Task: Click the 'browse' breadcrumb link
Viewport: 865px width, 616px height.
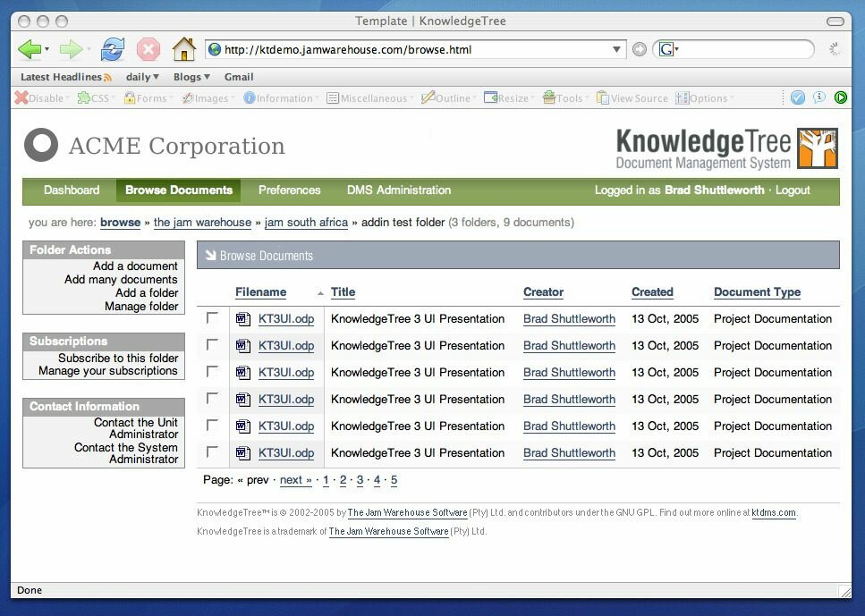Action: click(x=120, y=223)
